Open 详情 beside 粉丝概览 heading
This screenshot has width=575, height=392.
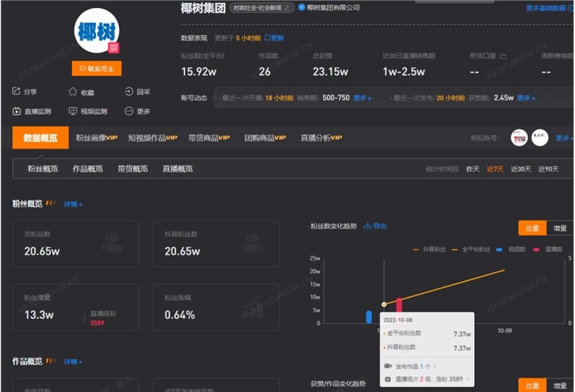coord(73,205)
